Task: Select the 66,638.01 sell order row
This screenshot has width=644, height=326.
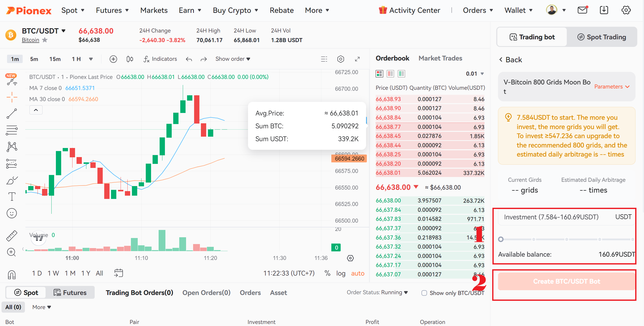Action: [x=430, y=173]
